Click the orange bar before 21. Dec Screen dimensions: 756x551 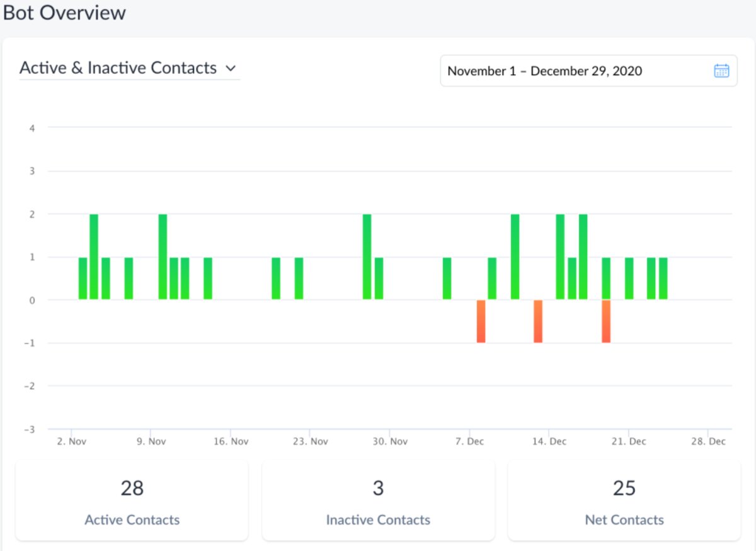point(606,320)
